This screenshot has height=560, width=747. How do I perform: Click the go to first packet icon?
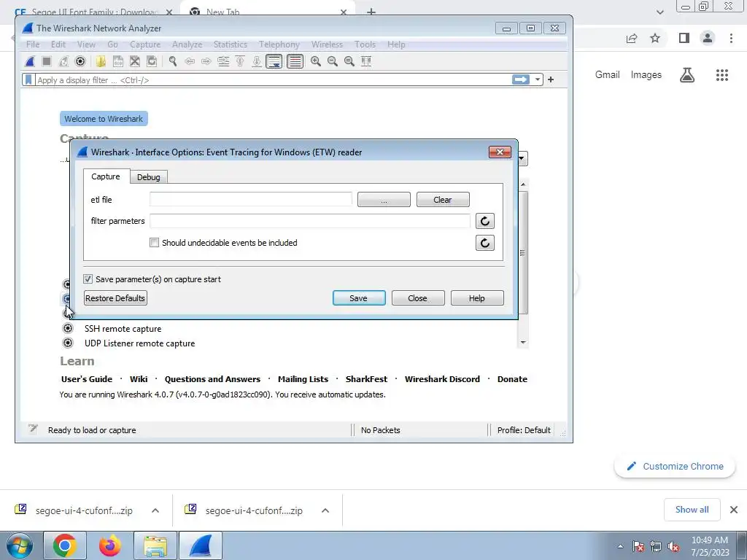click(240, 61)
